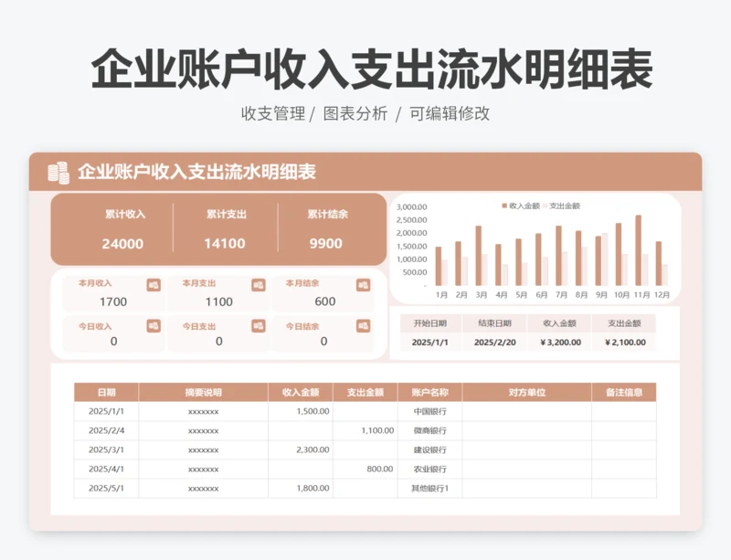731x560 pixels.
Task: Select the date cell 2025/3/1
Action: tap(106, 450)
